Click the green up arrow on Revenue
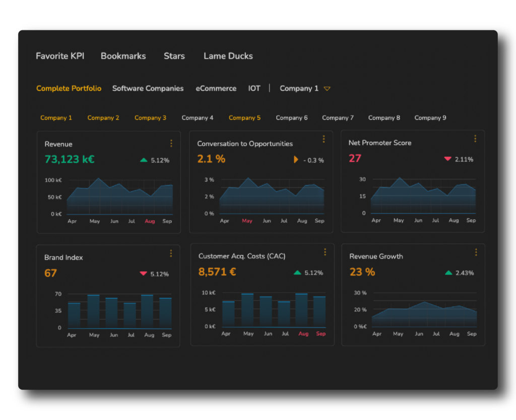 click(x=144, y=160)
